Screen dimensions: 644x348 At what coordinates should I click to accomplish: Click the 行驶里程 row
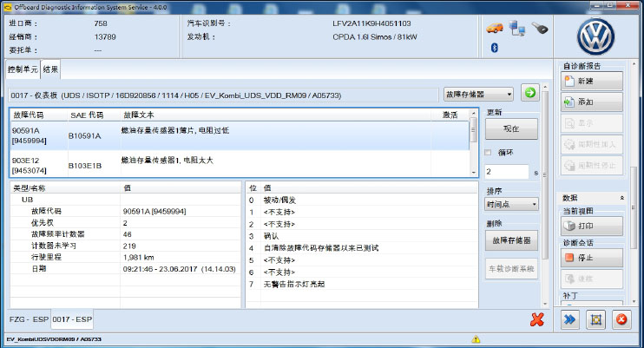(125, 257)
